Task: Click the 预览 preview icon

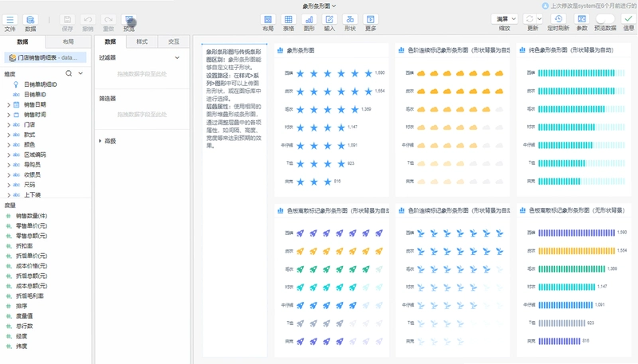Action: pyautogui.click(x=129, y=20)
